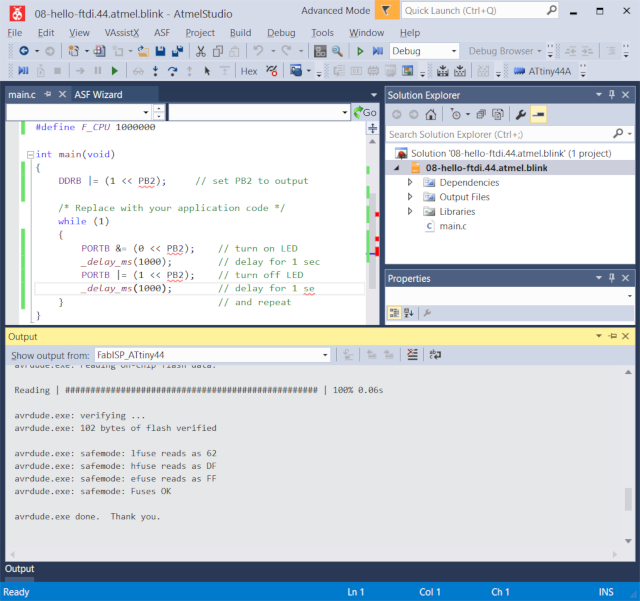The width and height of the screenshot is (640, 601).
Task: Toggle Show All Files in Solution Explorer
Action: click(x=498, y=115)
